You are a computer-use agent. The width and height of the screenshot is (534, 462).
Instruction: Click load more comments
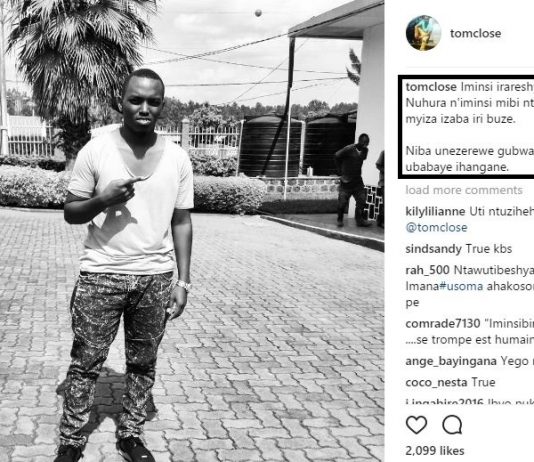[x=464, y=190]
